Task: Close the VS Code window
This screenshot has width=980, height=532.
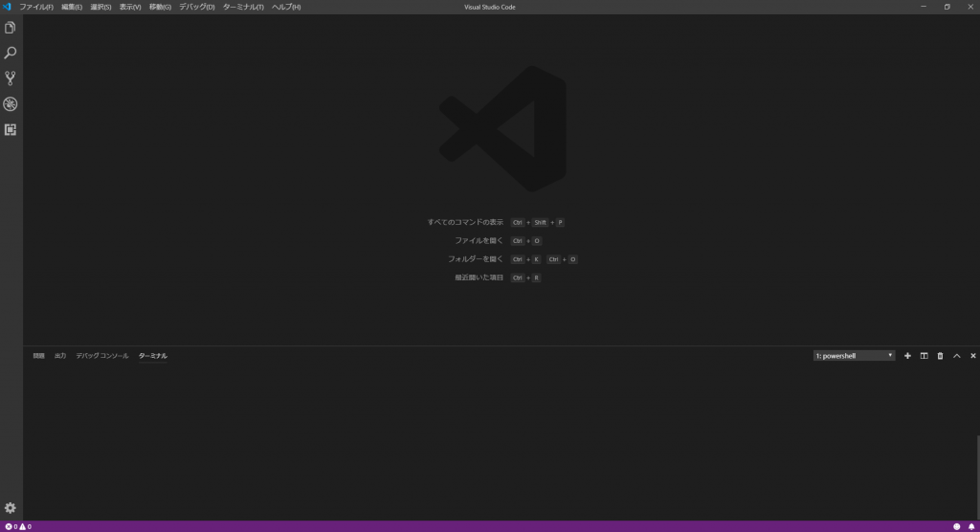Action: tap(970, 7)
